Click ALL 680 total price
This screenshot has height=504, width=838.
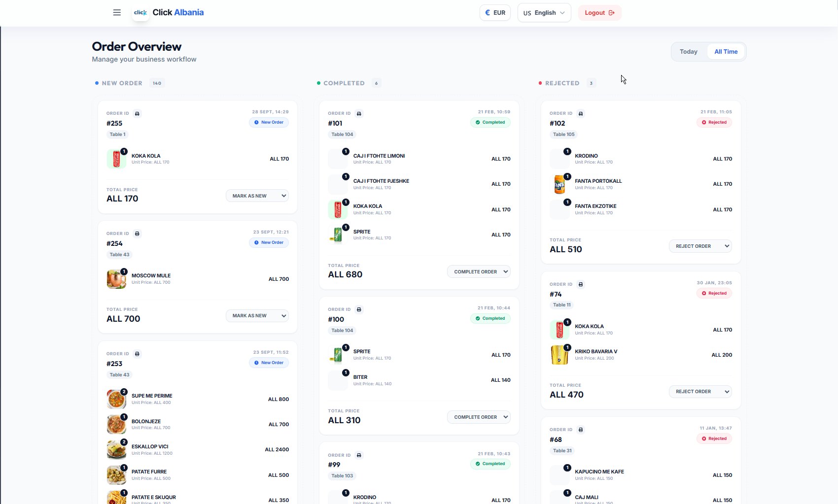click(x=345, y=275)
